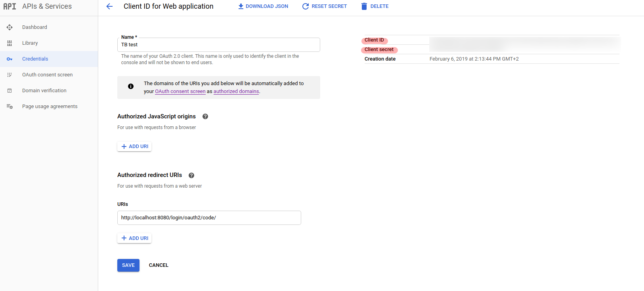The height and width of the screenshot is (291, 644).
Task: Click the Library icon in sidebar
Action: point(10,43)
